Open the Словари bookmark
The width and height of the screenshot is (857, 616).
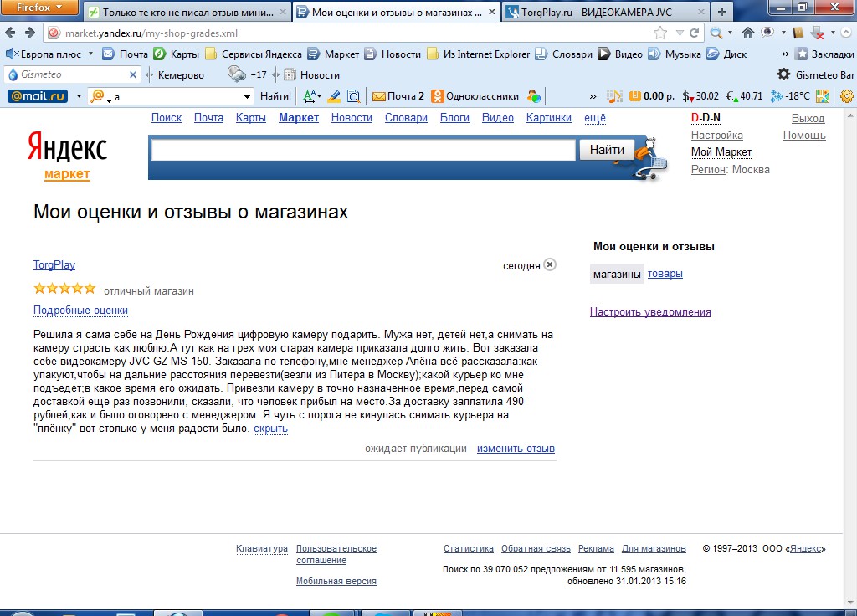(x=563, y=54)
